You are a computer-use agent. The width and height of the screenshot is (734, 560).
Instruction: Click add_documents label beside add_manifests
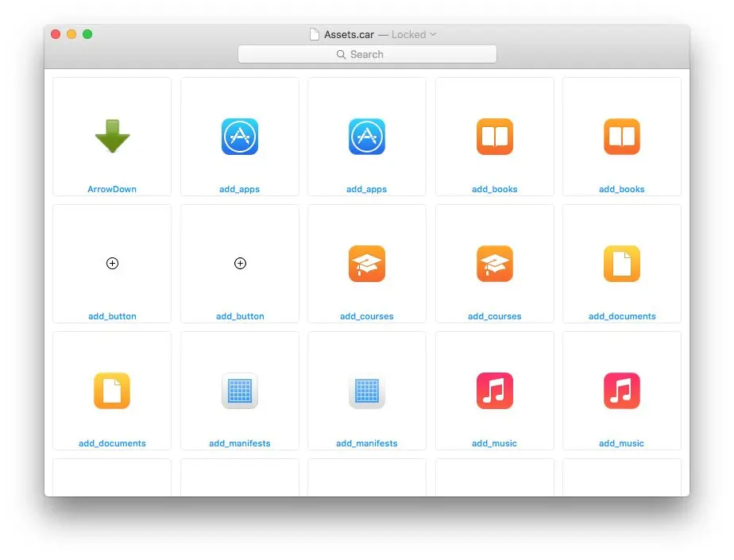click(112, 443)
